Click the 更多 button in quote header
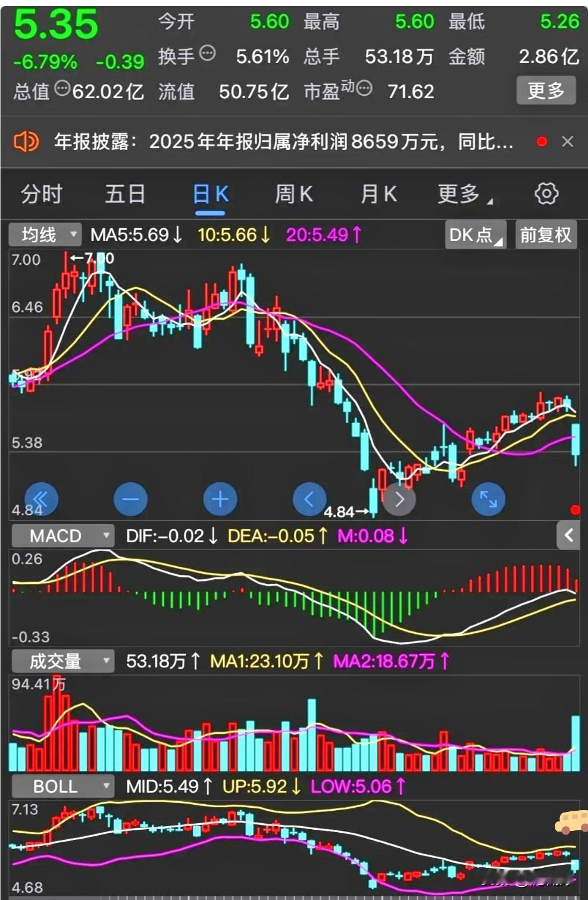 coord(546,90)
